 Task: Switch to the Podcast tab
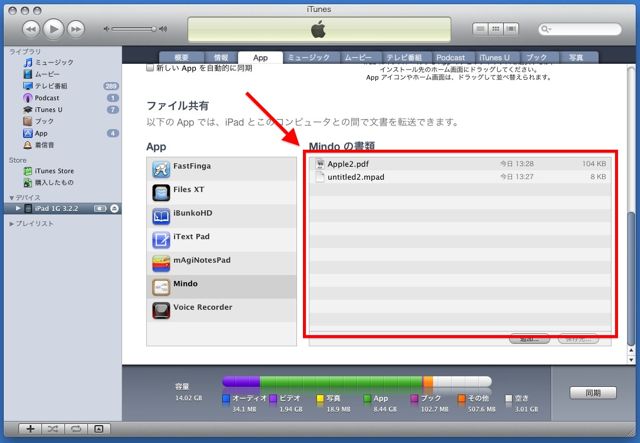click(451, 58)
